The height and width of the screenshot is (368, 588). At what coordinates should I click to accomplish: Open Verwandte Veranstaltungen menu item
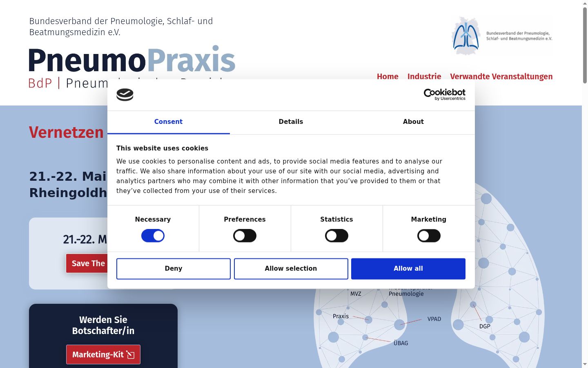click(501, 76)
